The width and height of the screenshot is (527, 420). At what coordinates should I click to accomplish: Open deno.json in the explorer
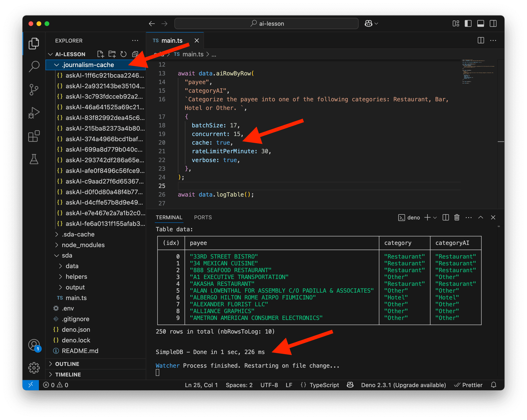click(96, 329)
